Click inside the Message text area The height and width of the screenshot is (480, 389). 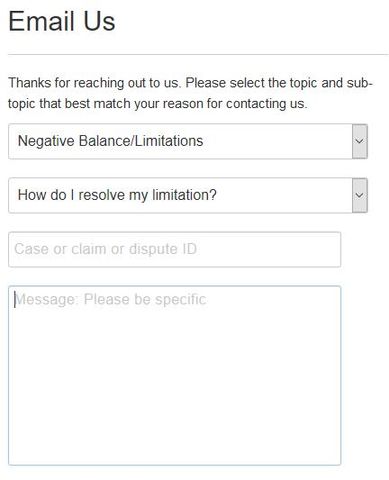point(174,375)
